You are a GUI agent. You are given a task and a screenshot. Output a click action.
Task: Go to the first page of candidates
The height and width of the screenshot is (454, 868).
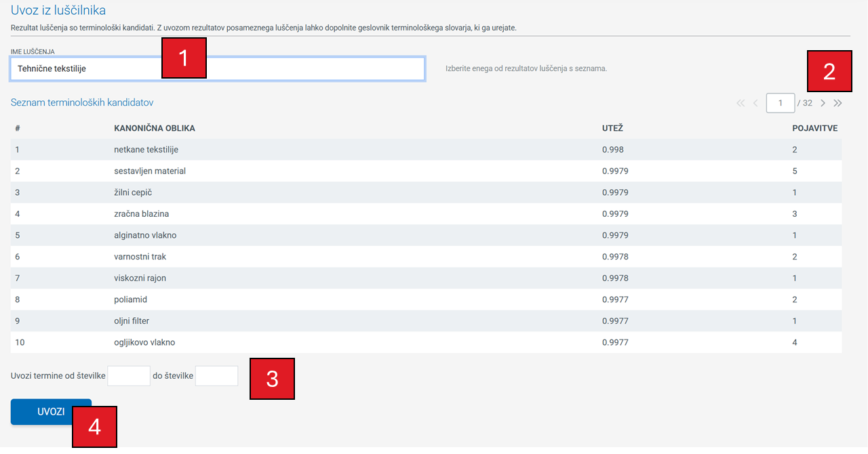coord(741,104)
